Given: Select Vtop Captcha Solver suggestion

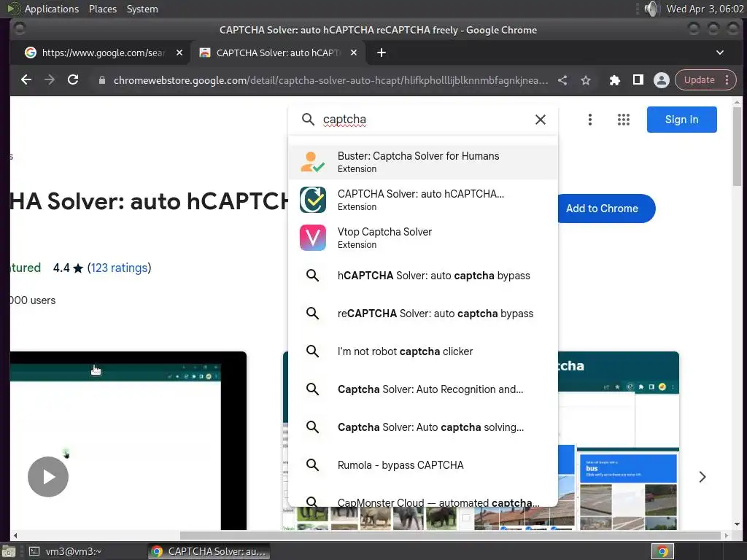Looking at the screenshot, I should pyautogui.click(x=423, y=238).
